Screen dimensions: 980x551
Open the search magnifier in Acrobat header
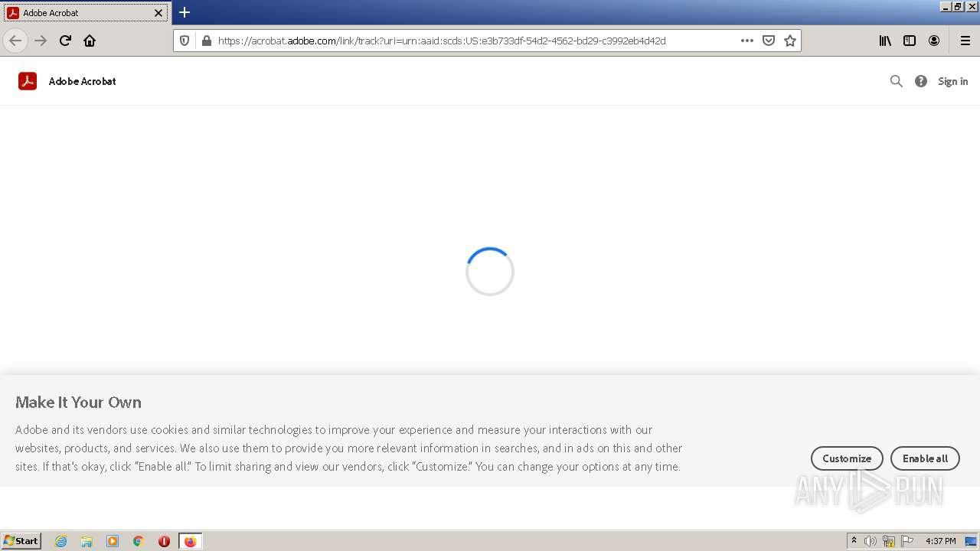coord(897,81)
